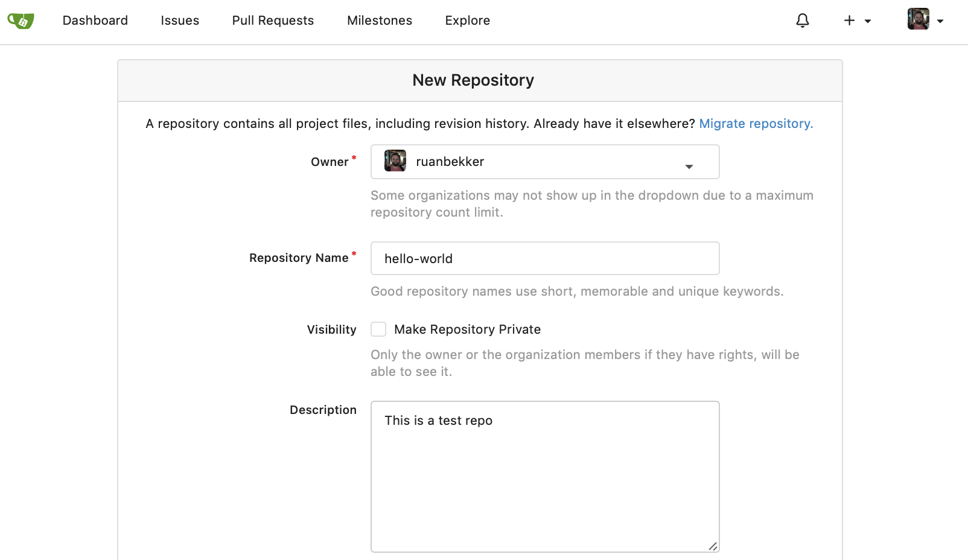Open the Explore page
This screenshot has width=968, height=560.
pyautogui.click(x=468, y=21)
